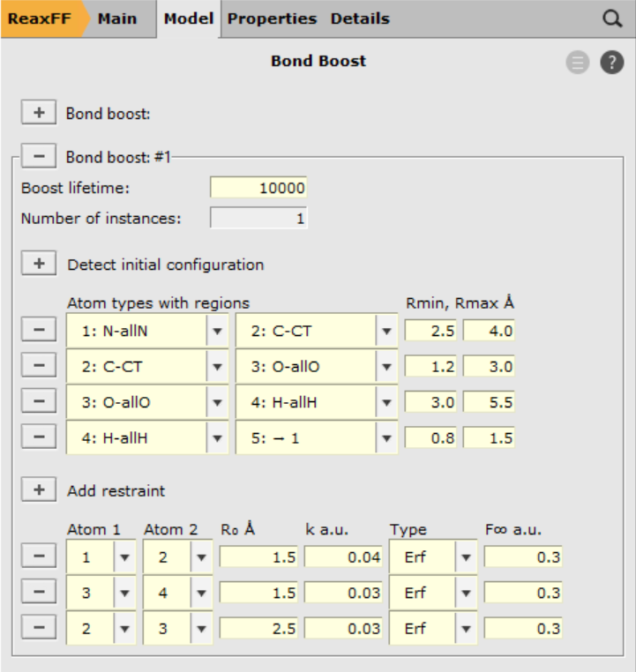Image resolution: width=636 pixels, height=672 pixels.
Task: Delete restraint between atoms 1 and 2
Action: coord(39,556)
